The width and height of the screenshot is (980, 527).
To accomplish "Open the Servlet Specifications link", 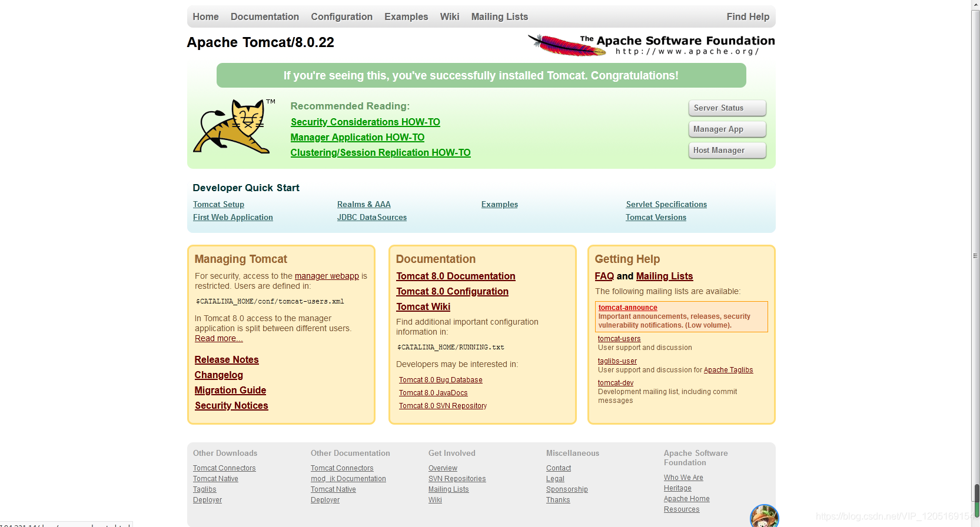I will tap(666, 204).
